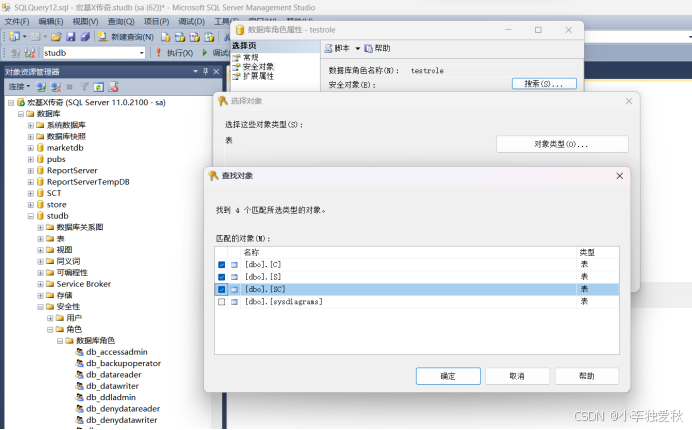Expand the marketdb database node
This screenshot has width=692, height=430.
click(30, 148)
